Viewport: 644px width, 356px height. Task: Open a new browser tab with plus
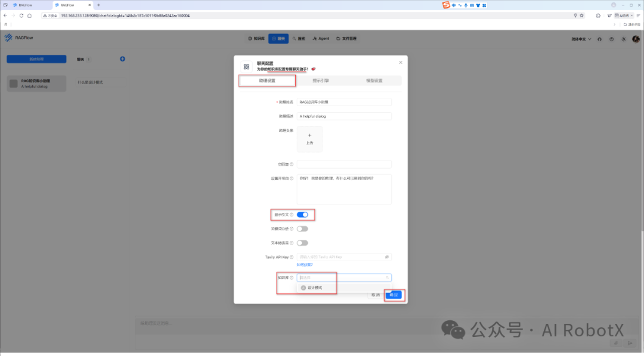click(98, 5)
